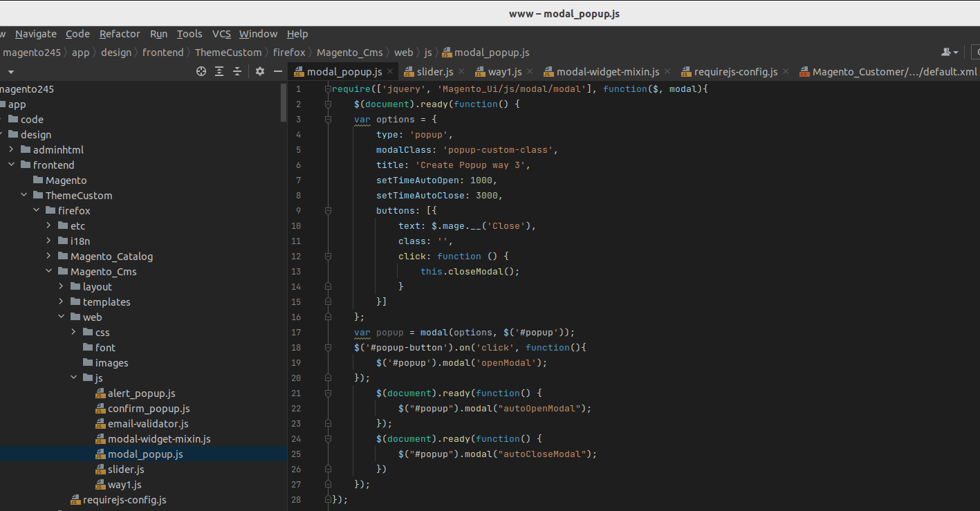Screen dimensions: 980x511
Task: Click ThemeCustom in the breadcrumb path
Action: 228,53
